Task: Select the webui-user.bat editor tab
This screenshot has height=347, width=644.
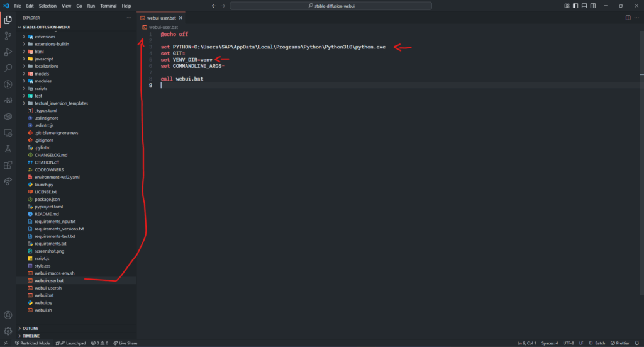Action: 162,18
